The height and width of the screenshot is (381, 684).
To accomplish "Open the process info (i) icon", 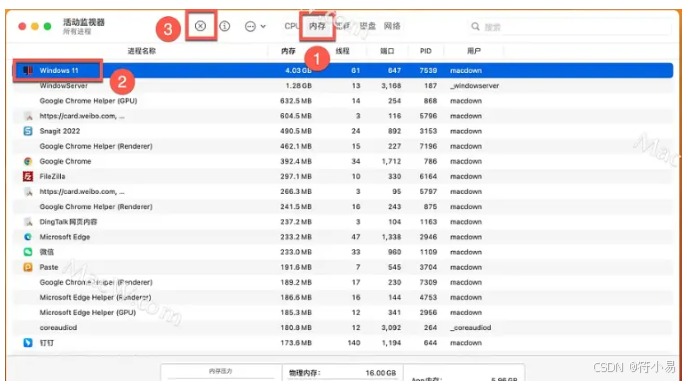I will tap(225, 26).
